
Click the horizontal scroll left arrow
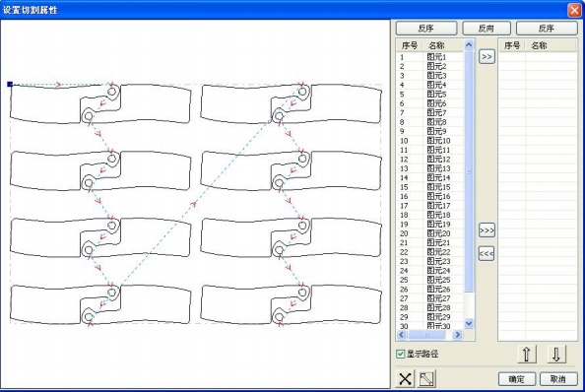click(x=402, y=335)
